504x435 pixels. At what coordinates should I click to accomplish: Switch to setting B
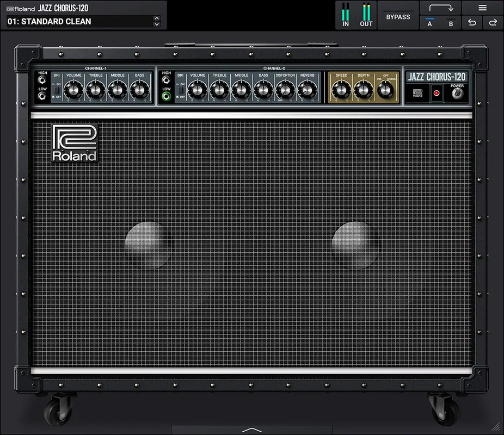point(450,23)
